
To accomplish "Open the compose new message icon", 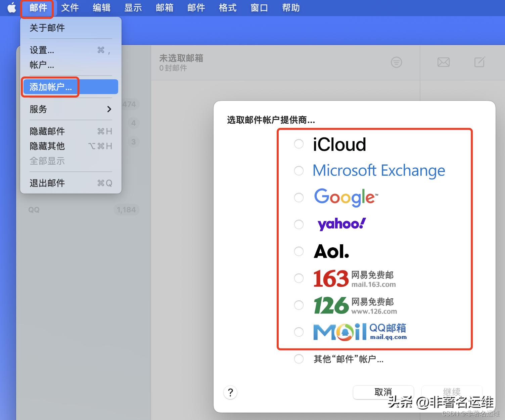I will click(x=479, y=62).
